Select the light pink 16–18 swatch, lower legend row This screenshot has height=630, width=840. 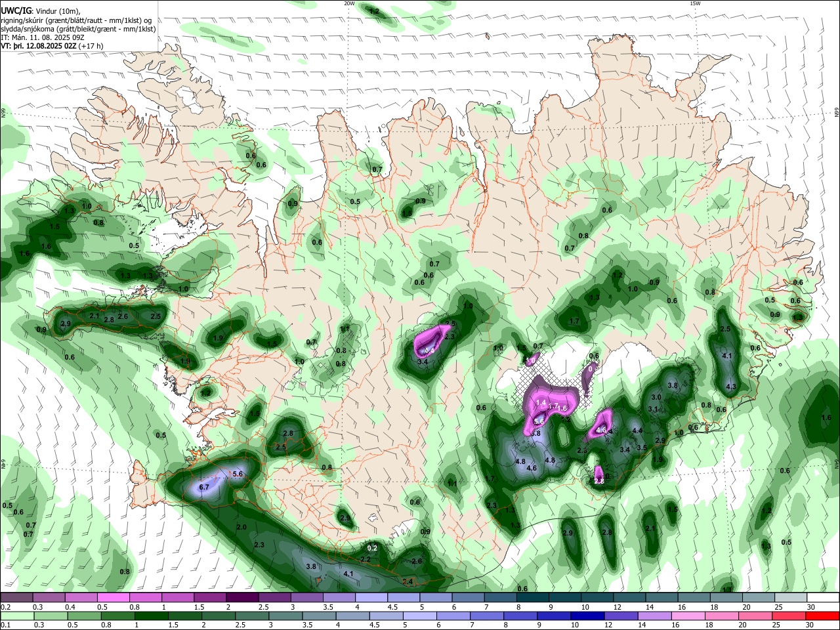click(x=688, y=616)
